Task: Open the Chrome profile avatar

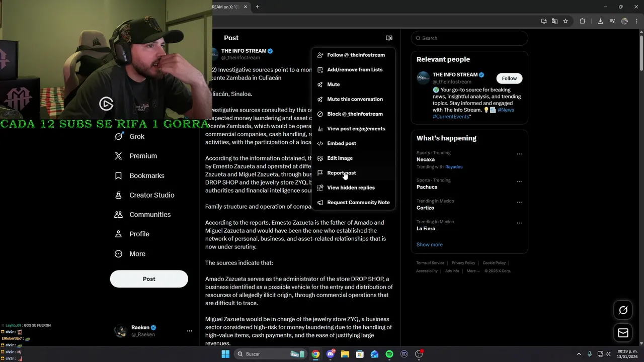Action: pos(624,21)
